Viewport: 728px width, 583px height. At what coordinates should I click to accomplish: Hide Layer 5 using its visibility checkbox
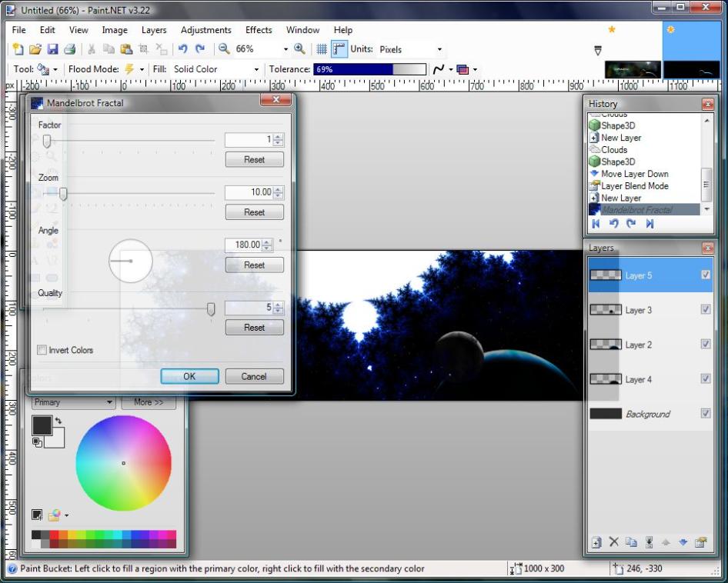point(706,275)
